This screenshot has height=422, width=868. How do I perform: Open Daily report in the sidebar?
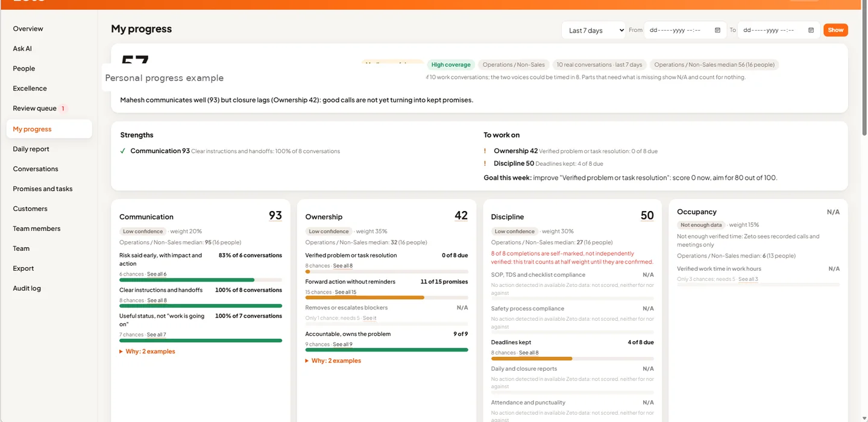click(31, 149)
